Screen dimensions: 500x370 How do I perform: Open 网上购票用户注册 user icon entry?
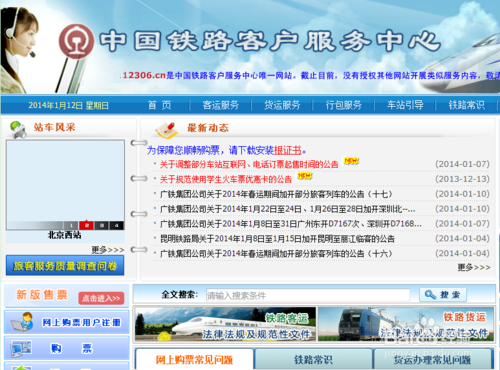click(67, 322)
